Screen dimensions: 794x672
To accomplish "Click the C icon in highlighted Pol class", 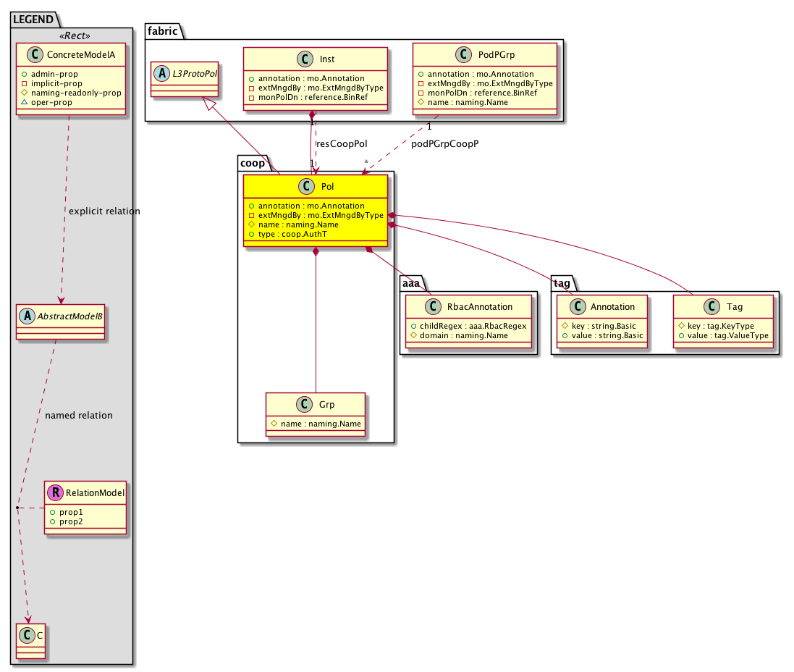I will pyautogui.click(x=303, y=187).
